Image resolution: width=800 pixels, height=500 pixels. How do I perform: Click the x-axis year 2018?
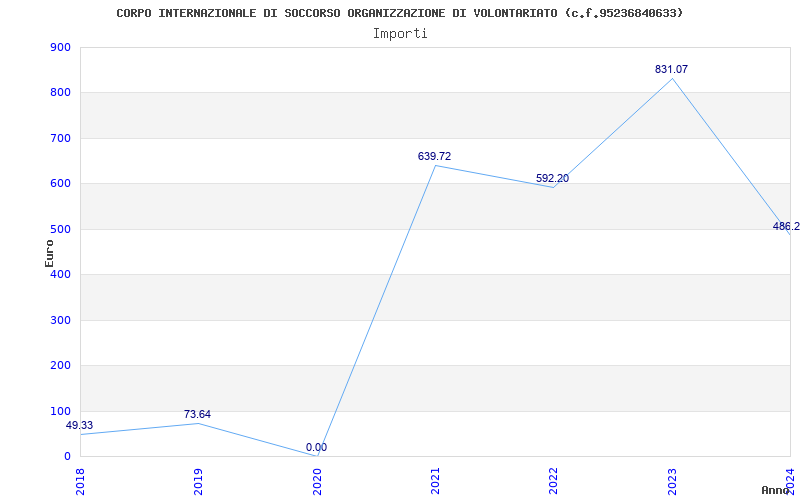[80, 482]
